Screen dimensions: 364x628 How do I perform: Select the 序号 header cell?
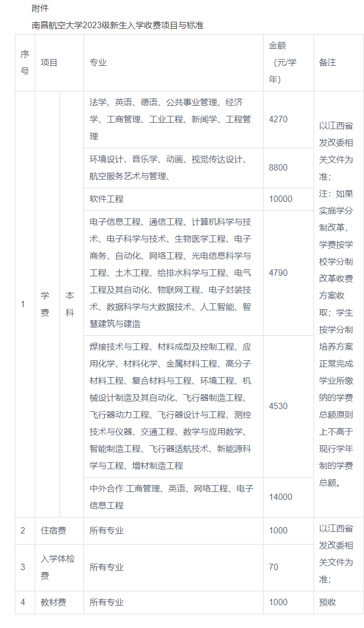[25, 63]
